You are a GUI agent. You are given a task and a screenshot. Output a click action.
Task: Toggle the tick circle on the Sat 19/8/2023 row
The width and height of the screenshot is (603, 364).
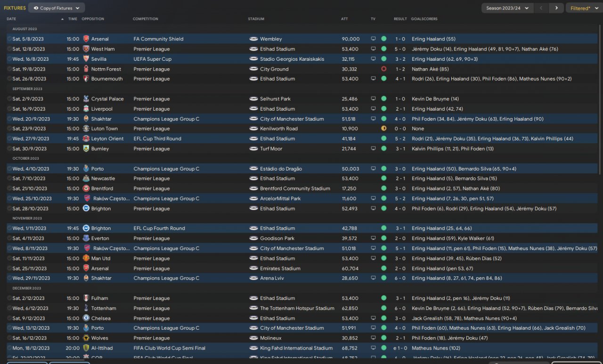pyautogui.click(x=9, y=69)
